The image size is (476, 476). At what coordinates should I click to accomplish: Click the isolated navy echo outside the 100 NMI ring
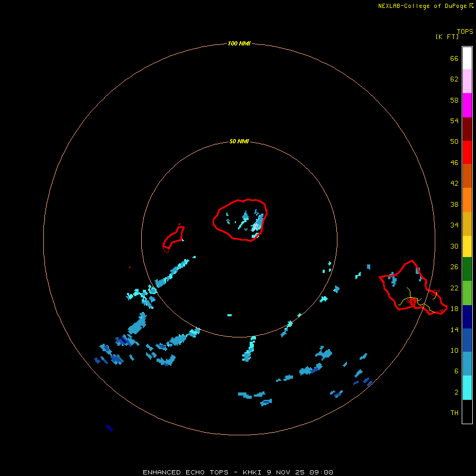(109, 428)
